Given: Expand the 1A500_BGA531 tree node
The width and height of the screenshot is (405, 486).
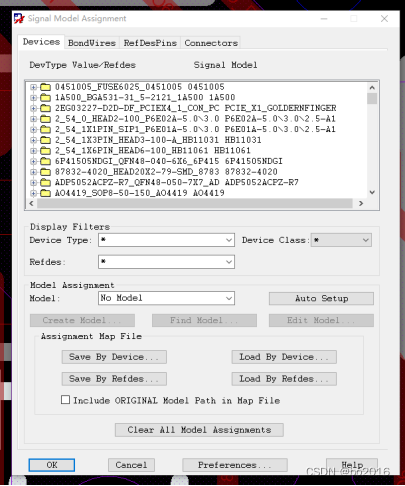Looking at the screenshot, I should (x=33, y=98).
